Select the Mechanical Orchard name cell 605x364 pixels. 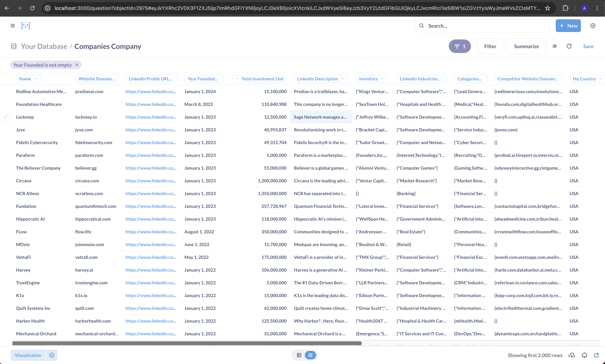[36, 334]
